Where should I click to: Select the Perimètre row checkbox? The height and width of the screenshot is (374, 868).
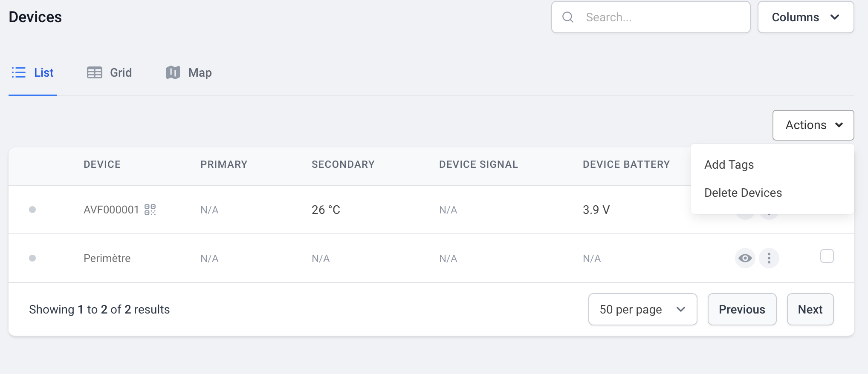[827, 256]
